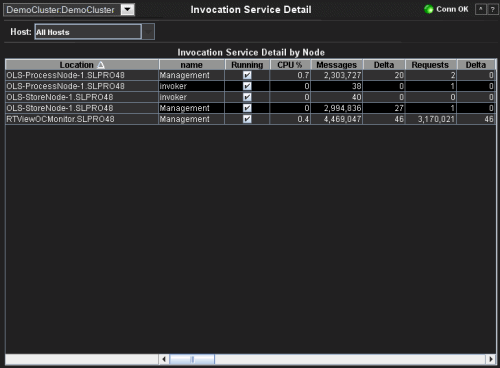
Task: Sort by the Delta header next to Messages
Action: (x=384, y=65)
